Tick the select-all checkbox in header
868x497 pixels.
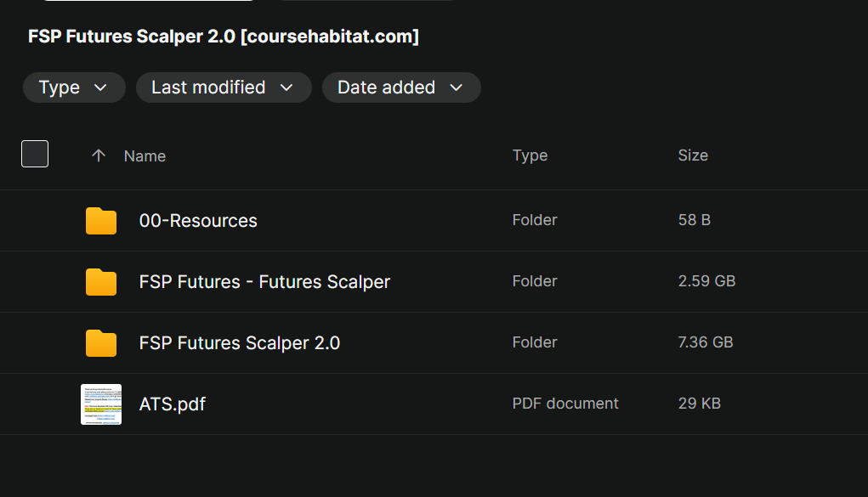[x=35, y=154]
